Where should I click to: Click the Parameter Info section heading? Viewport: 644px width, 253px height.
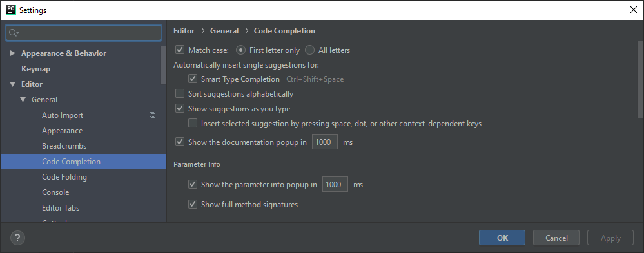tap(197, 164)
